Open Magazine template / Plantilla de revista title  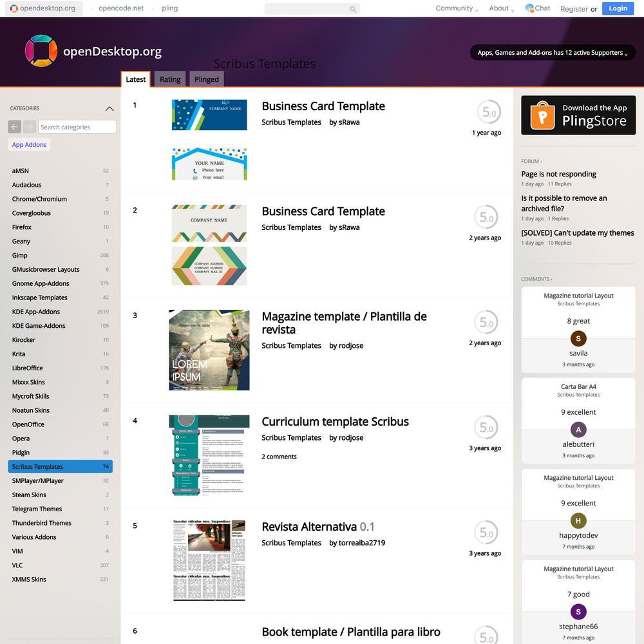point(344,323)
